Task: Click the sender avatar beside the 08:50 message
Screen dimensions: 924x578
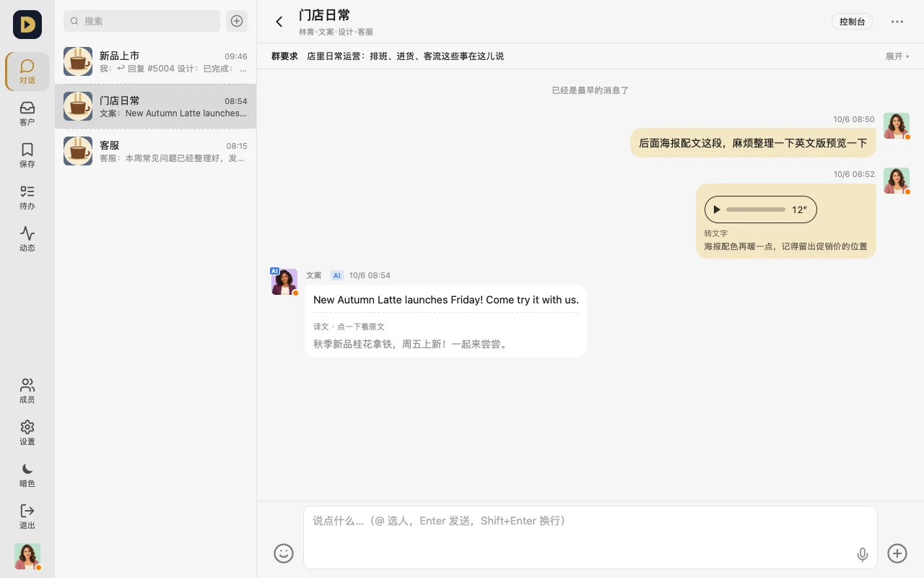Action: (897, 126)
